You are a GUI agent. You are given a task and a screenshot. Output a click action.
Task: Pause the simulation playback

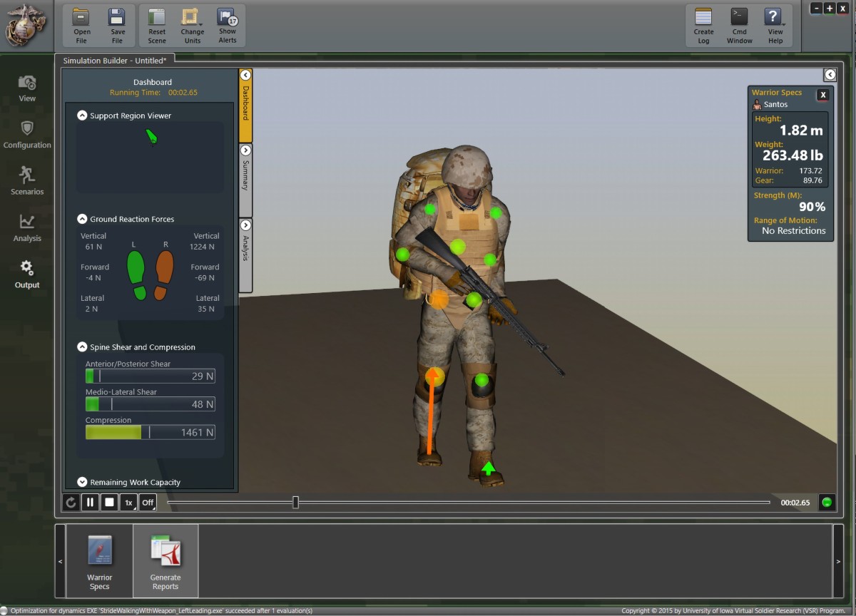[x=90, y=502]
